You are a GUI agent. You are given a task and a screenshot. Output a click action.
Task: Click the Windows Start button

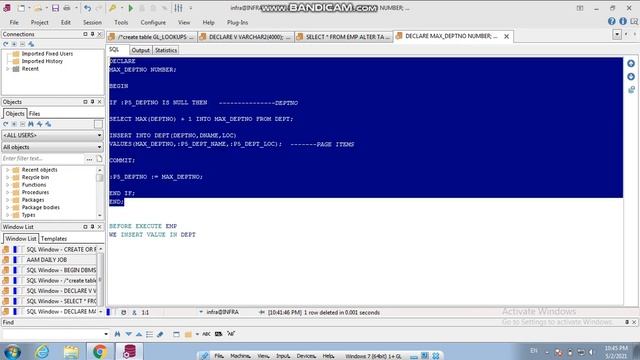pos(12,351)
